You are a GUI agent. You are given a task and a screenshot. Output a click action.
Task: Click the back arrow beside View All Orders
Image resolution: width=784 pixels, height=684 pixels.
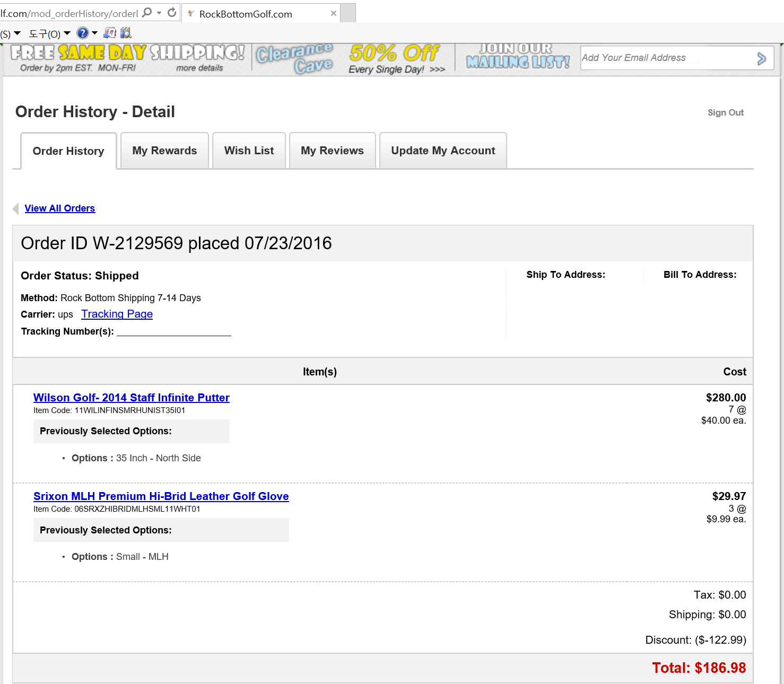pyautogui.click(x=16, y=209)
